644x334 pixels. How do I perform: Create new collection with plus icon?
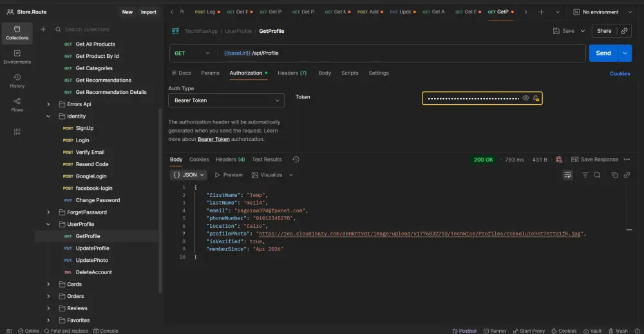[x=43, y=29]
